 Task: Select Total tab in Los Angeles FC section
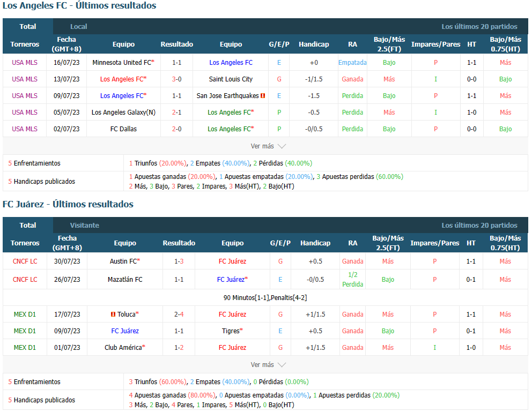28,26
